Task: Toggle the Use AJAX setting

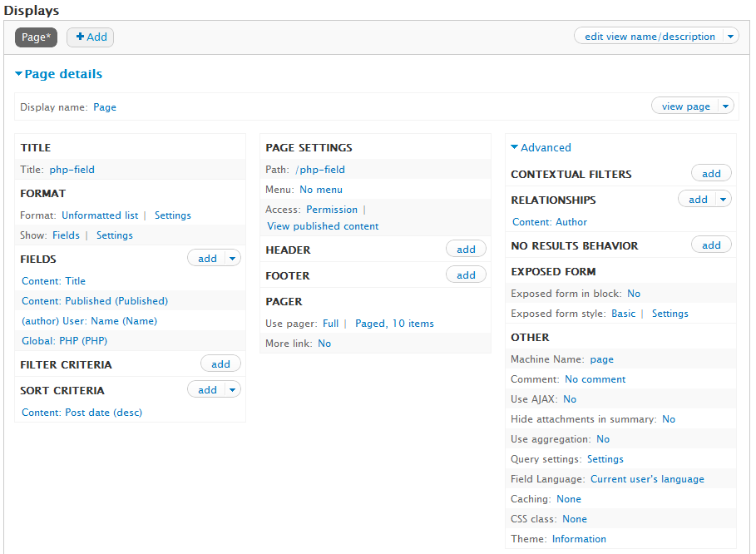Action: point(570,399)
